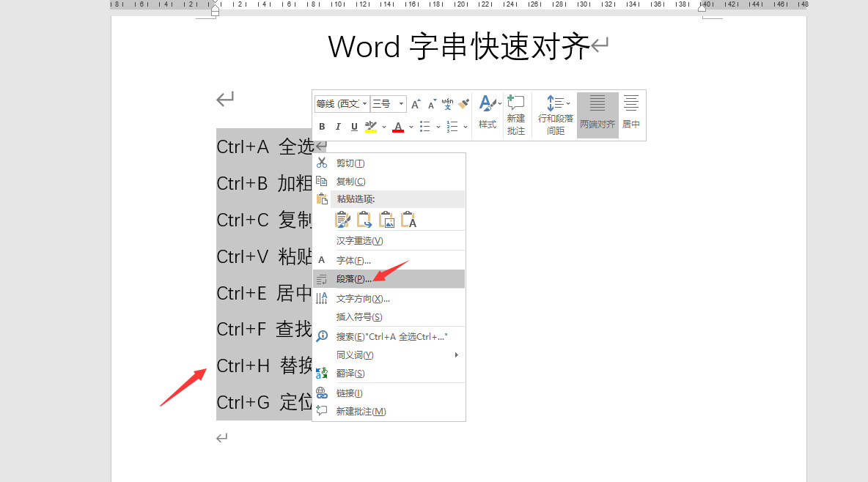Click the left indent marker on ruler
Image resolution: width=868 pixels, height=482 pixels.
point(215,10)
